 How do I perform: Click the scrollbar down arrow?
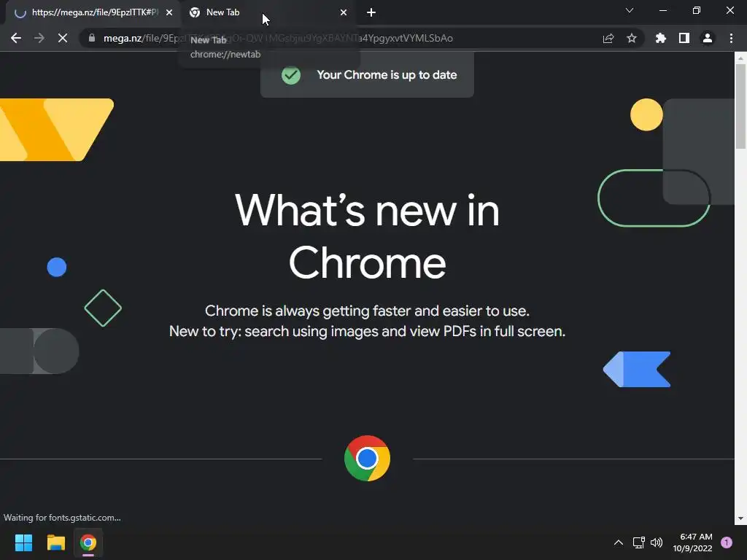(740, 518)
